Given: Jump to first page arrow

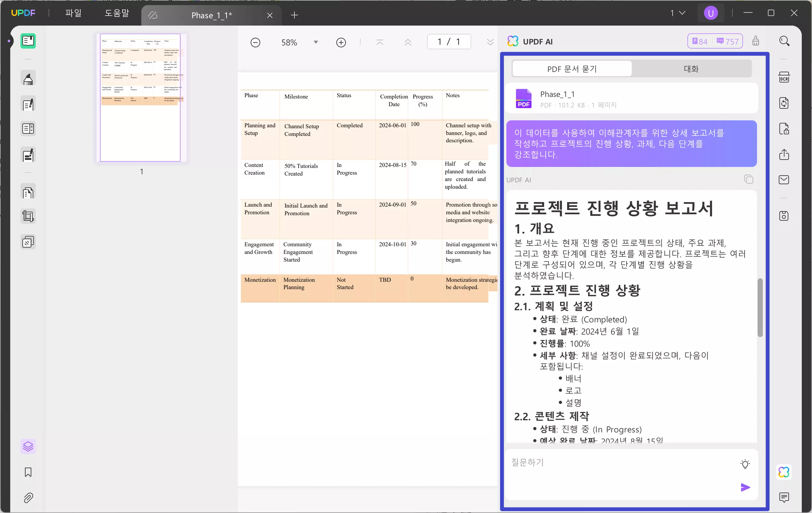Looking at the screenshot, I should tap(380, 42).
